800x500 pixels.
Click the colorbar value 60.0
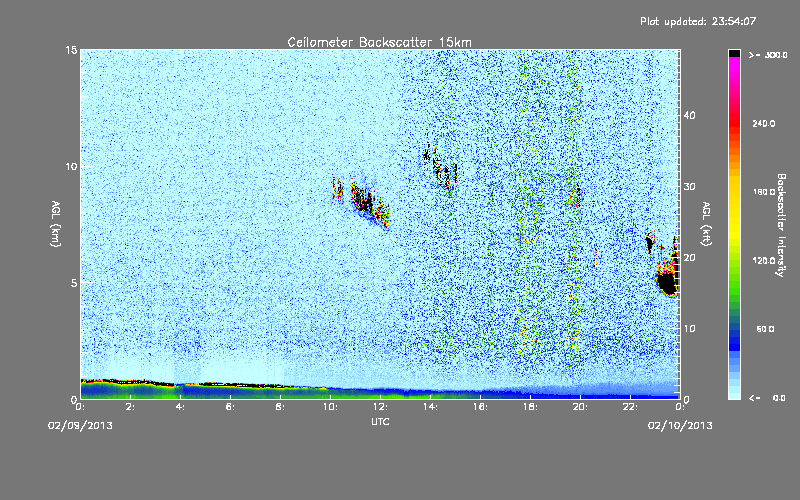pyautogui.click(x=765, y=329)
